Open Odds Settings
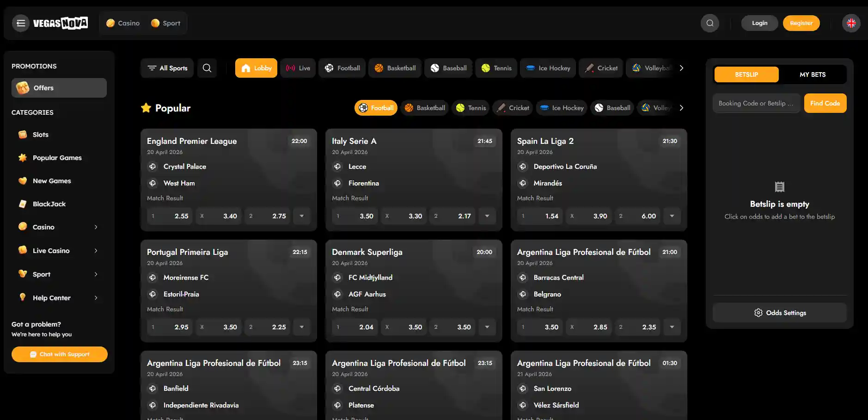This screenshot has height=420, width=868. coord(780,313)
